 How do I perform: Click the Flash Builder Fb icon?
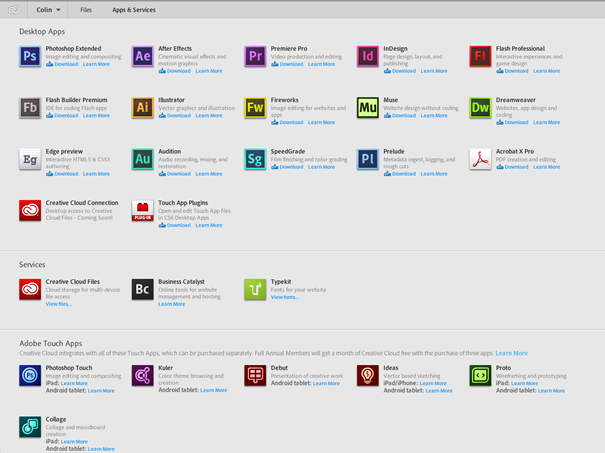pyautogui.click(x=30, y=108)
